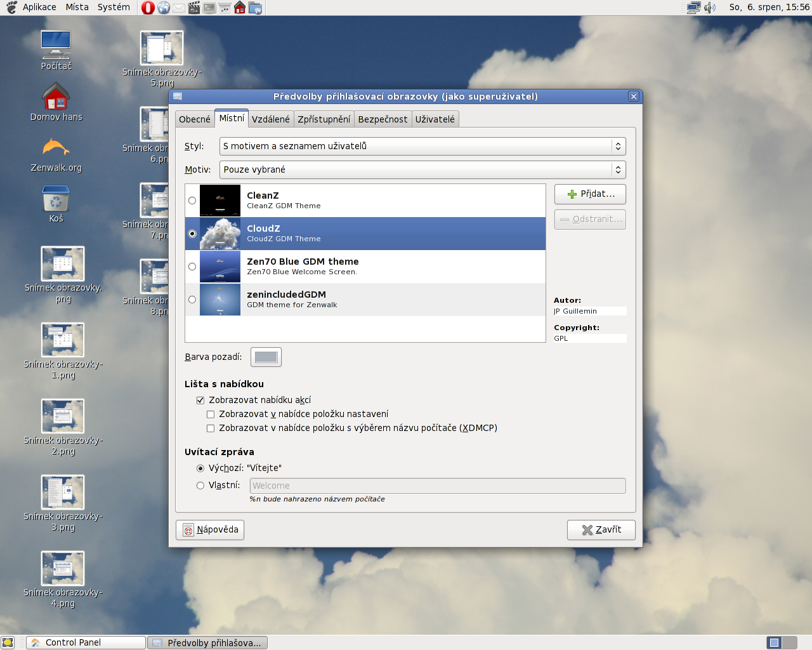Open network monitor tray icon
Image resolution: width=812 pixels, height=650 pixels.
[694, 8]
